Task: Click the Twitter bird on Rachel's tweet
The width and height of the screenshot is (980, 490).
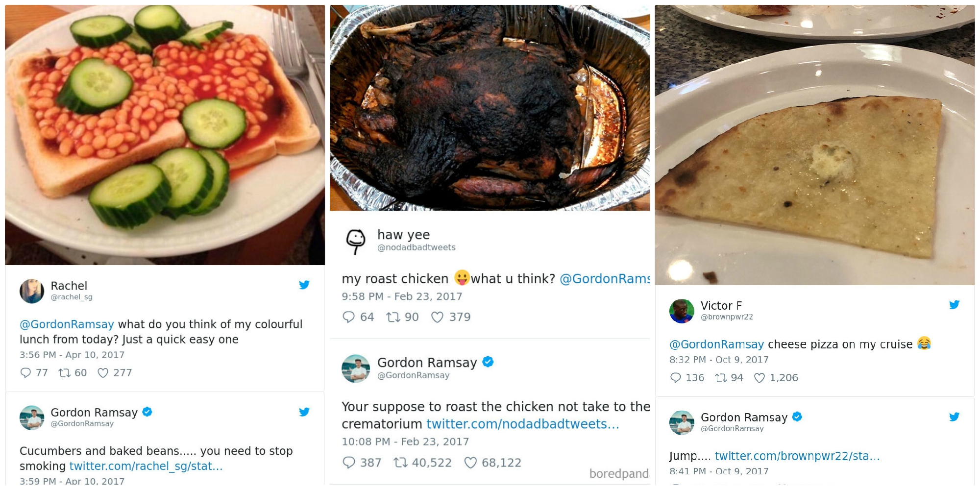Action: (304, 285)
